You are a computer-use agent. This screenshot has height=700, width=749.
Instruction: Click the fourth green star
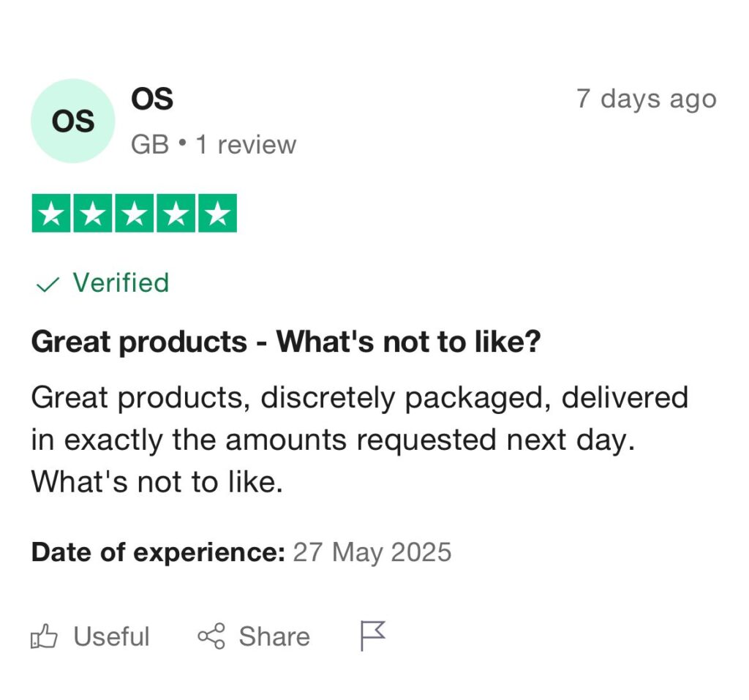pyautogui.click(x=176, y=213)
